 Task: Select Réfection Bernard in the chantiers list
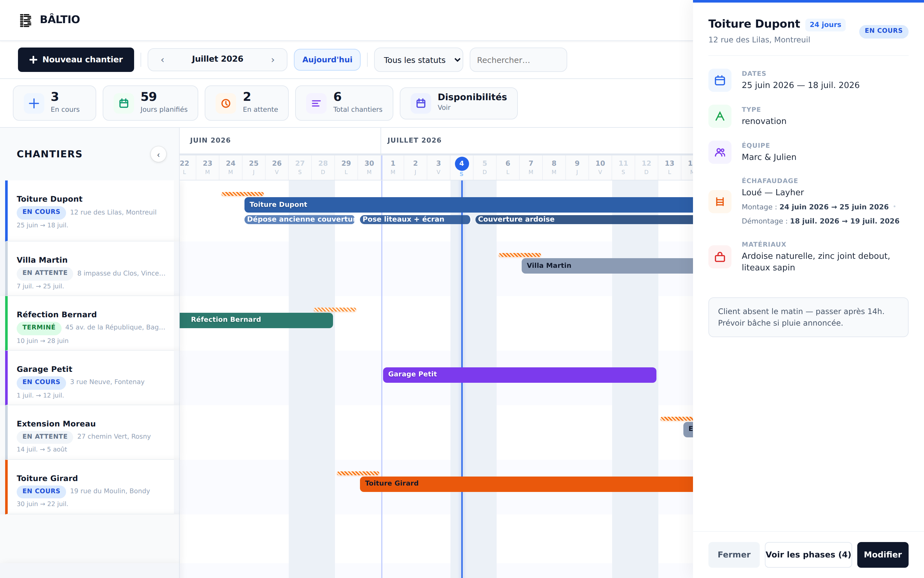[90, 323]
